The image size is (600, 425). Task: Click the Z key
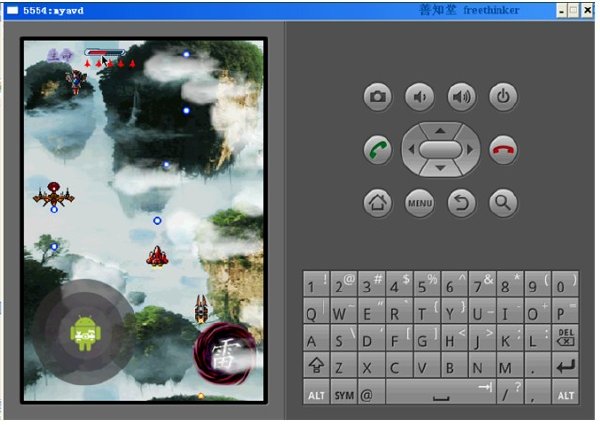click(344, 365)
